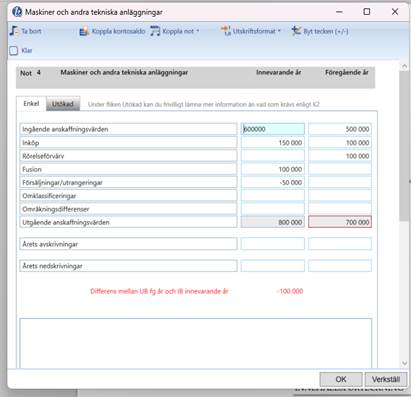Select Ingående anskaffningsvärden previous year value 500 000
Screen dimensions: 411x397
(x=340, y=129)
